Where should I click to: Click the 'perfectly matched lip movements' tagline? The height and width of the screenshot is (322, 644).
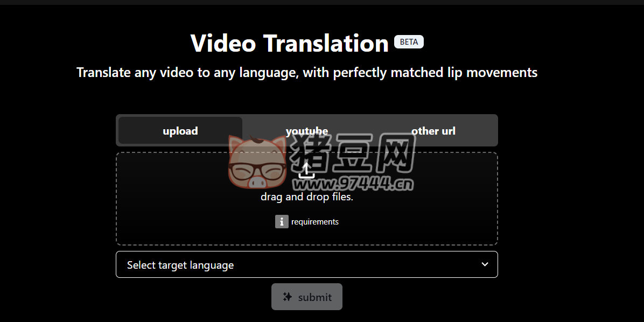pyautogui.click(x=435, y=73)
